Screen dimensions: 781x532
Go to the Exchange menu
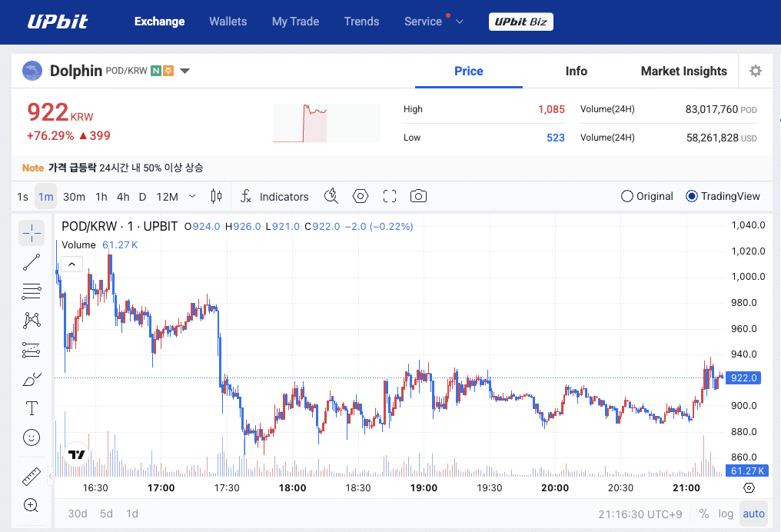coord(159,22)
